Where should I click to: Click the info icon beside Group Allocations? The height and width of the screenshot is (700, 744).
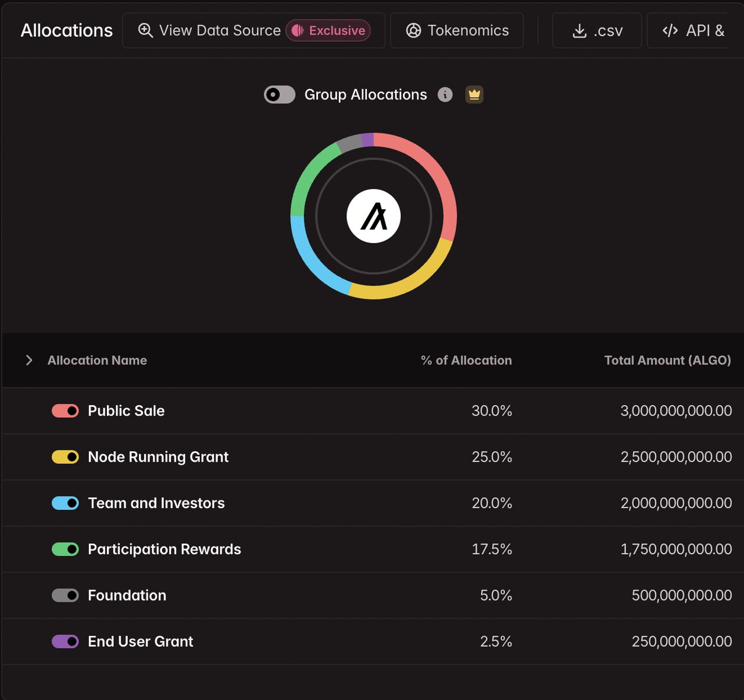pyautogui.click(x=445, y=95)
